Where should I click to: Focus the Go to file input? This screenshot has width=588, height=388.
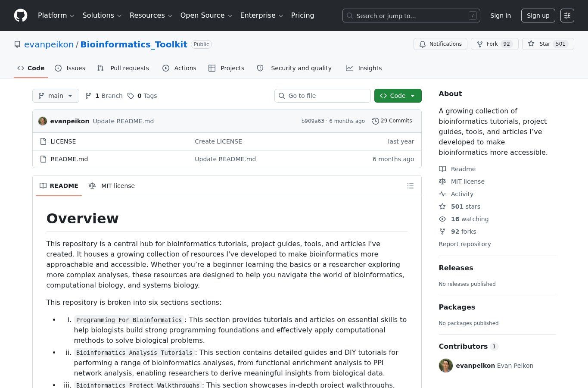click(323, 96)
